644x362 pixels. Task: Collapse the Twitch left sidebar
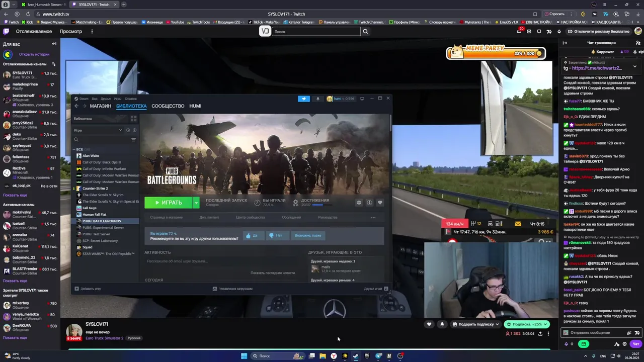coord(54,44)
